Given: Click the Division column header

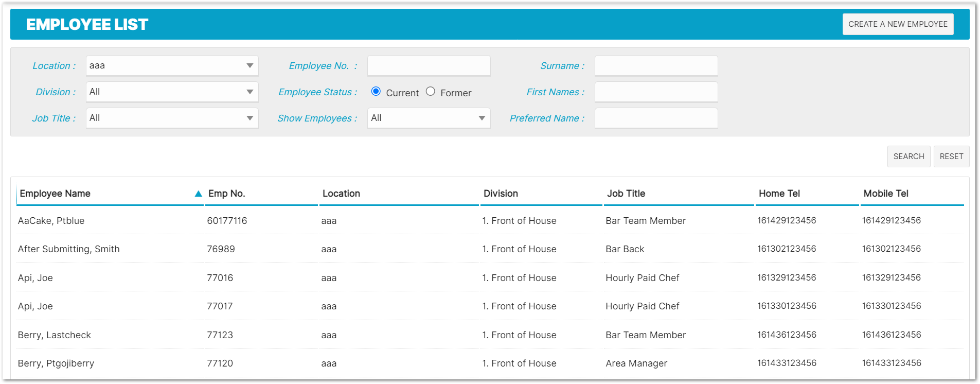Looking at the screenshot, I should tap(501, 194).
